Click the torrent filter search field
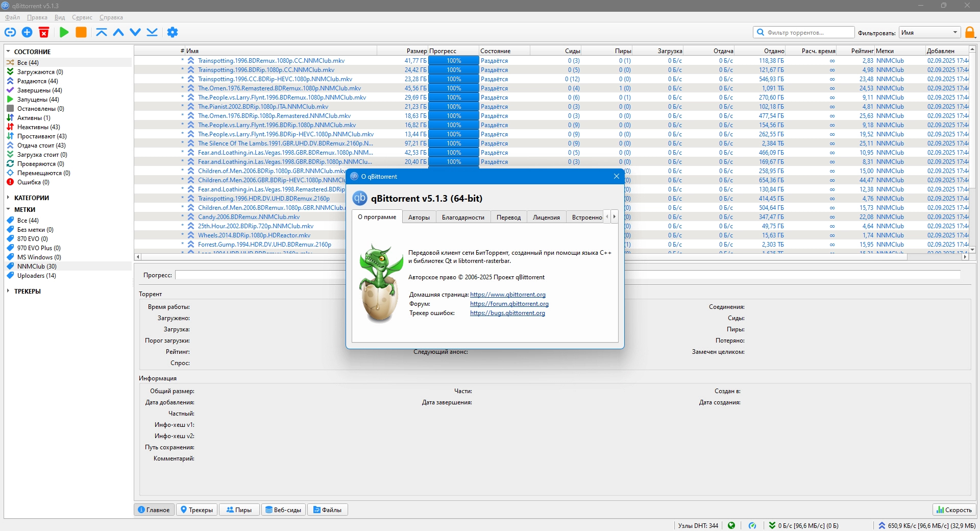Viewport: 980px width, 531px height. point(804,33)
